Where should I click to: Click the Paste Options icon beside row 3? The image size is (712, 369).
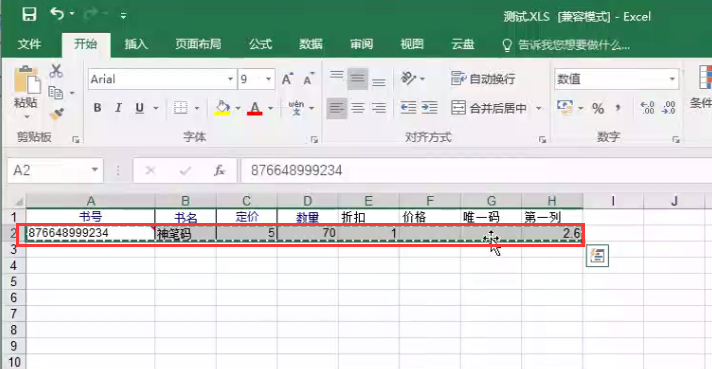[x=597, y=256]
